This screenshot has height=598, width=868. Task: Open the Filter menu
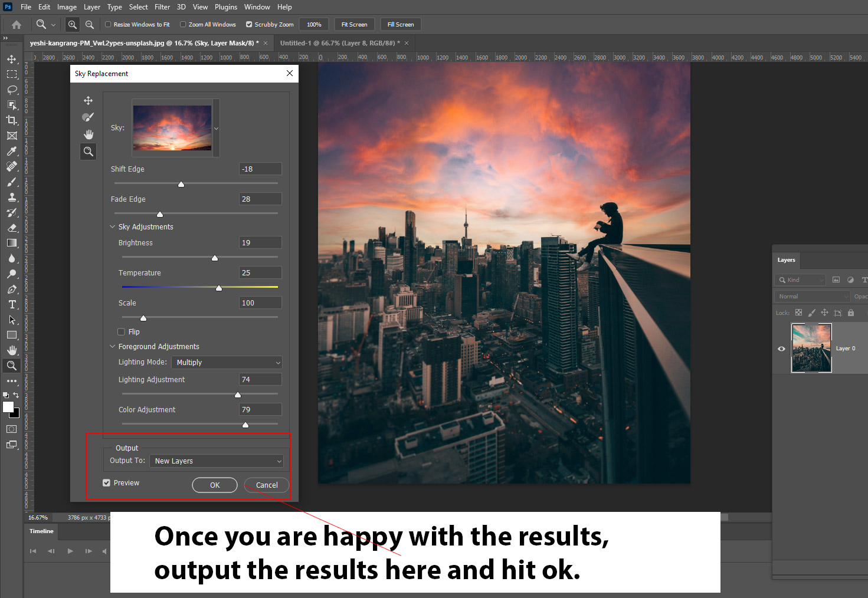click(x=162, y=7)
